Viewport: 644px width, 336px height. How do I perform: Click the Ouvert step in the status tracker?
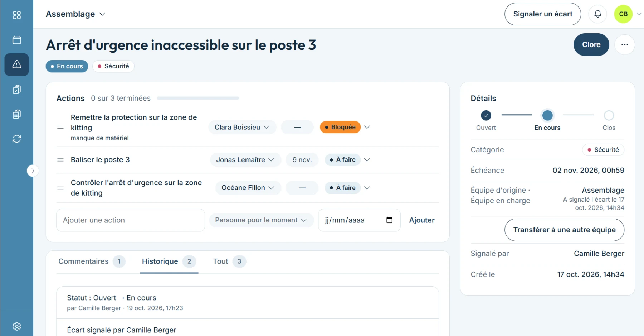click(486, 120)
